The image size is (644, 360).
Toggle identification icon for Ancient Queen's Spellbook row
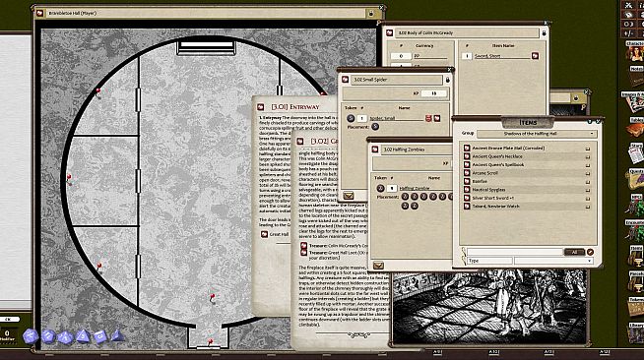(x=588, y=165)
